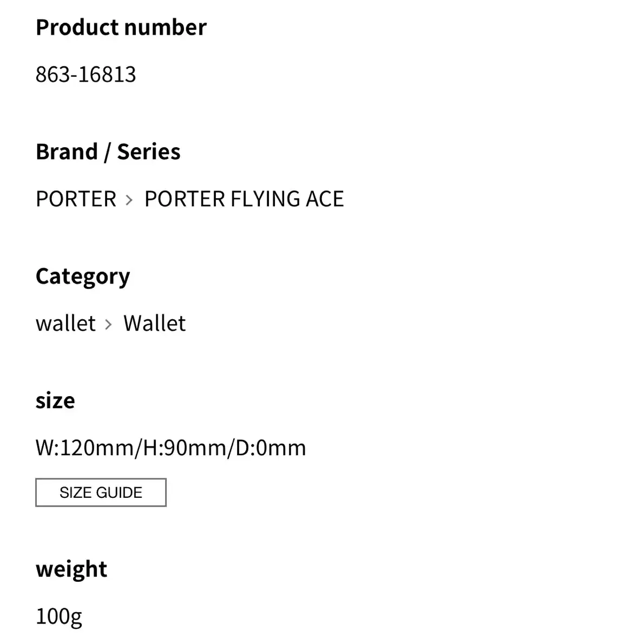The height and width of the screenshot is (644, 644).
Task: Click the chevron after lowercase wallet
Action: [x=108, y=325]
